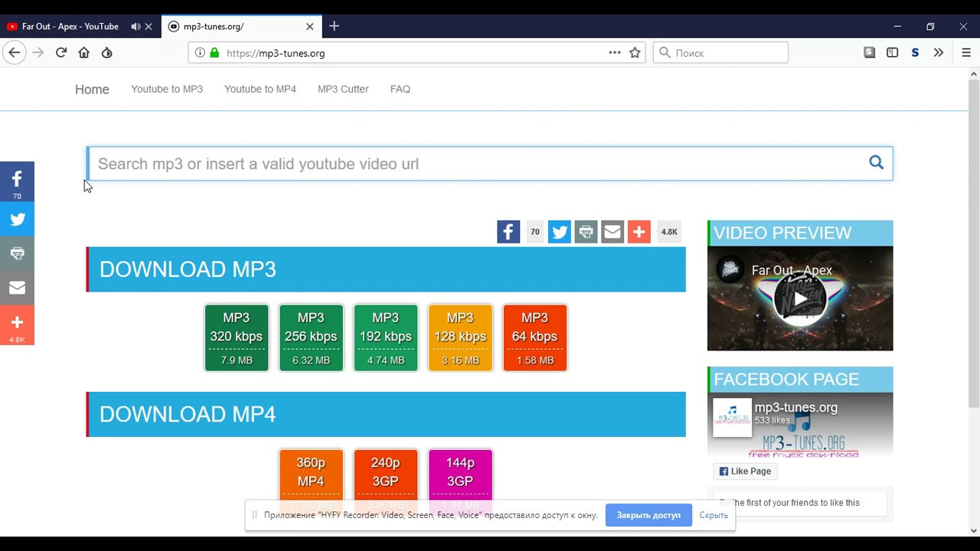Open the page actions three-dot menu
Viewport: 980px width, 551px height.
[x=615, y=53]
